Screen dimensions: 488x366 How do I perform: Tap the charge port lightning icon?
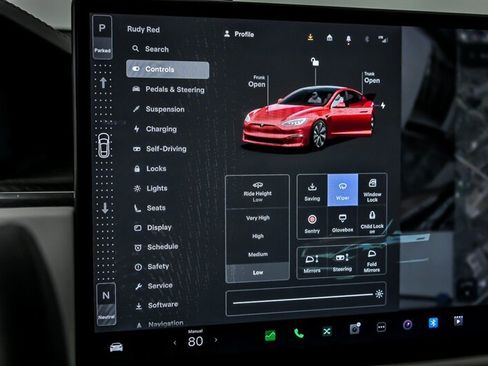383,105
